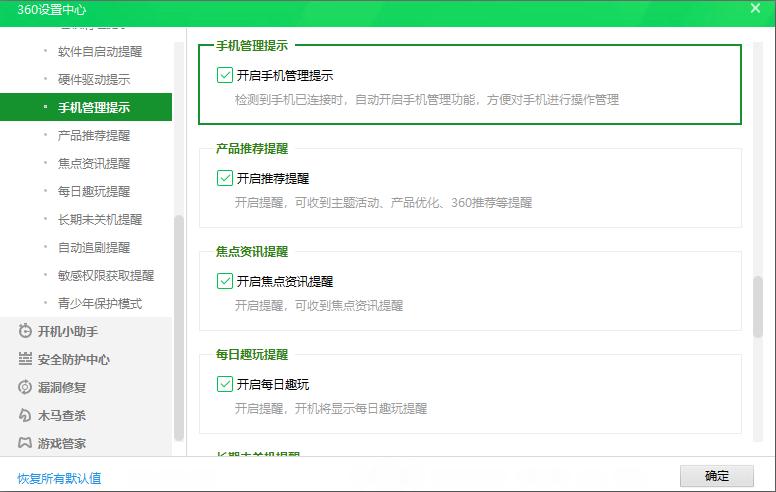Click the 360设置中心 window title

coord(51,9)
